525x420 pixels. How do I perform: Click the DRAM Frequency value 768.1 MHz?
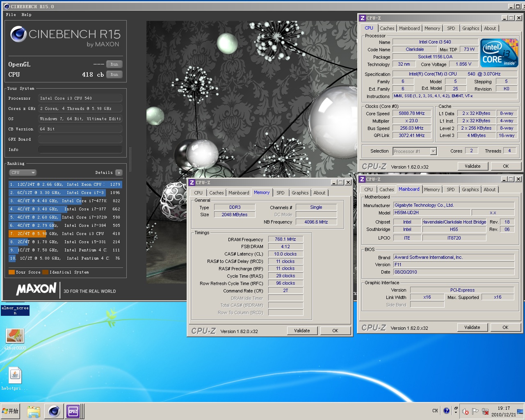pos(285,240)
